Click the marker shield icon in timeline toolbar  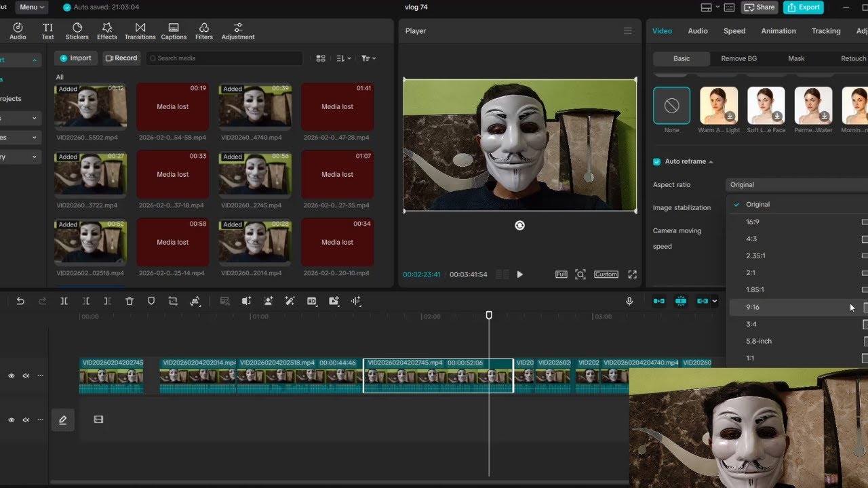click(x=151, y=301)
